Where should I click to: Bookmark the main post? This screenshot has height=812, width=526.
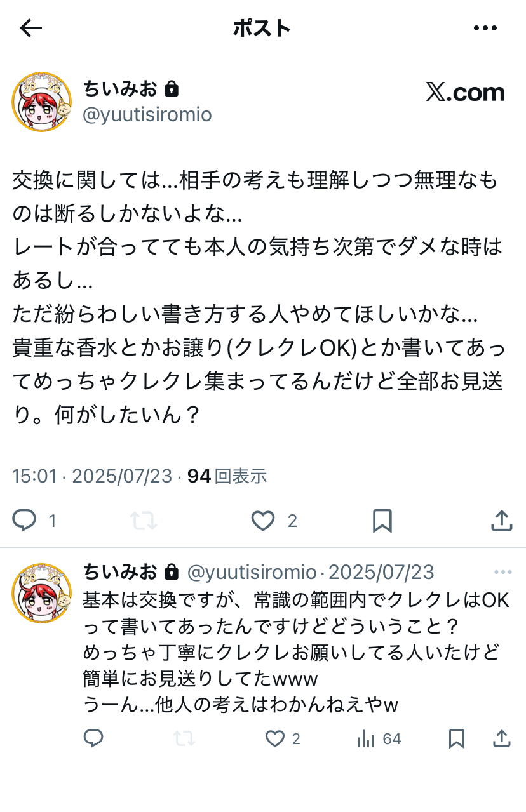click(382, 521)
